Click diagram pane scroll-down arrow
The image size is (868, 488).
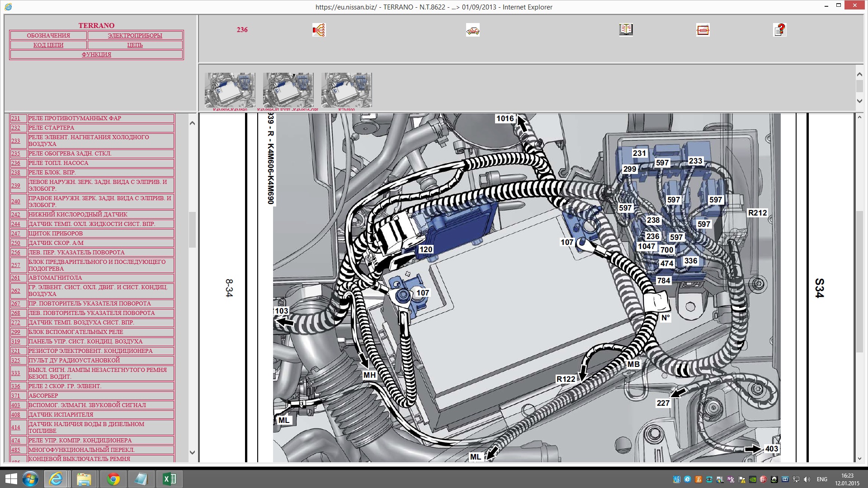pyautogui.click(x=860, y=458)
